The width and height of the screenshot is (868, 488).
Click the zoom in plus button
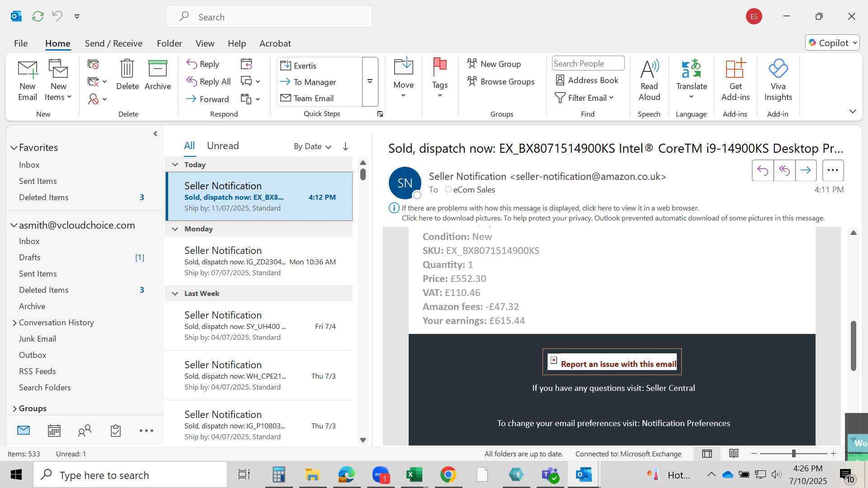[833, 453]
